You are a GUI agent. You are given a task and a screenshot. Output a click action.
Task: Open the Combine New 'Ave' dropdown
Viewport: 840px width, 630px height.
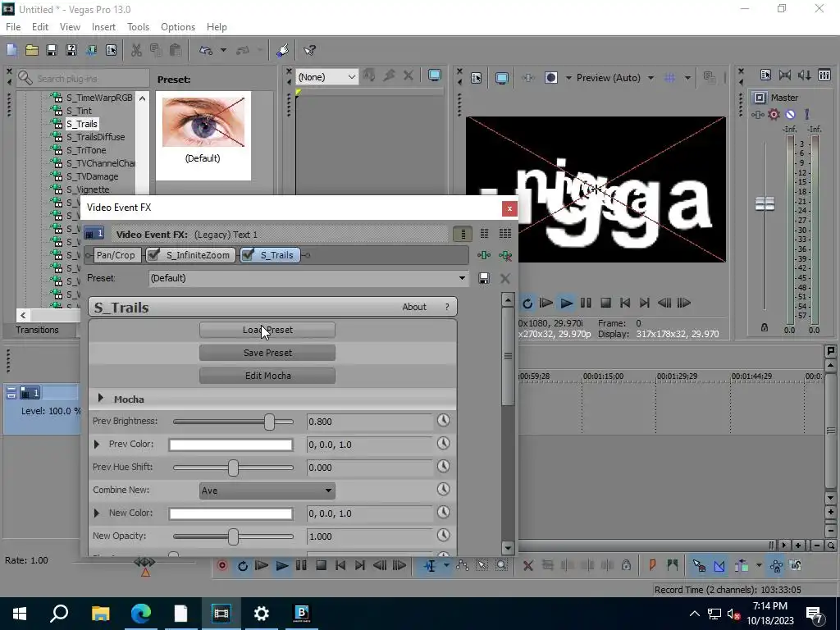point(267,491)
